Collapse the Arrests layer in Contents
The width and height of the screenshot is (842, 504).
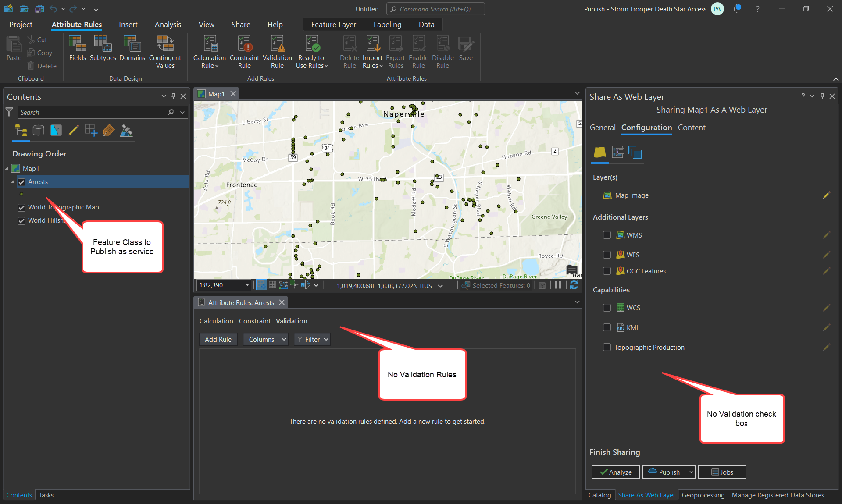13,181
